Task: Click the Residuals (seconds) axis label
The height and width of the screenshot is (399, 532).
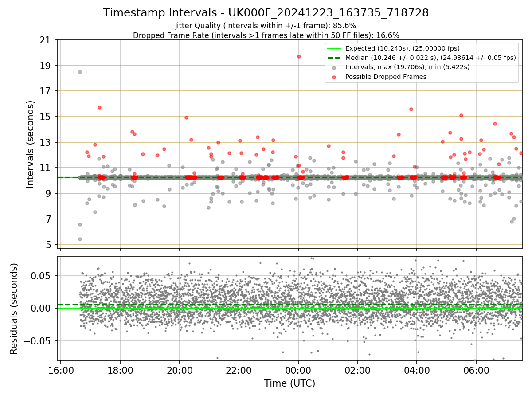Action: [x=14, y=309]
